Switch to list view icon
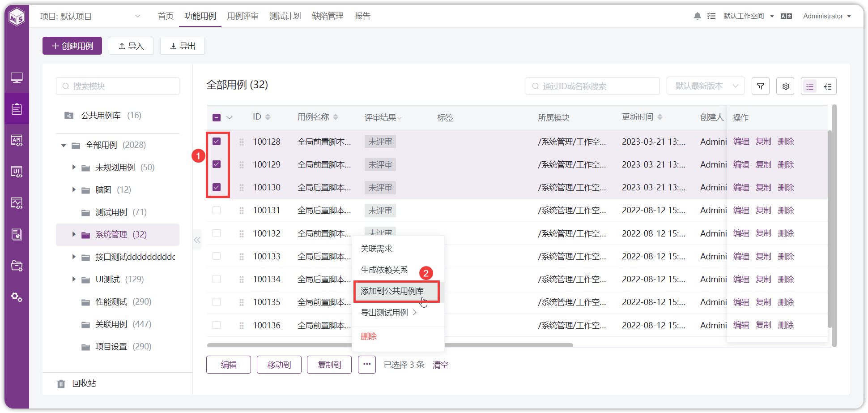 pos(810,86)
